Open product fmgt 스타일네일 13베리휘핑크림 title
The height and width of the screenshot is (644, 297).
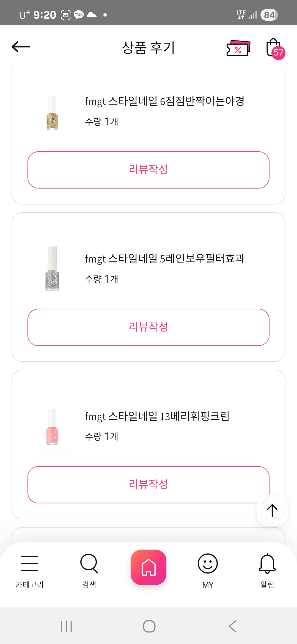(157, 416)
